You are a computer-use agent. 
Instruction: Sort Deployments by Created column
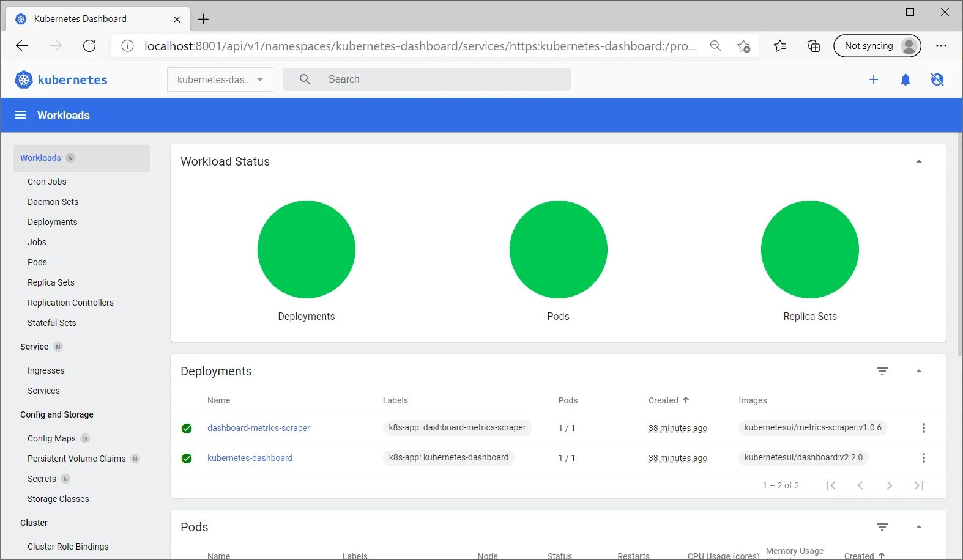point(669,400)
